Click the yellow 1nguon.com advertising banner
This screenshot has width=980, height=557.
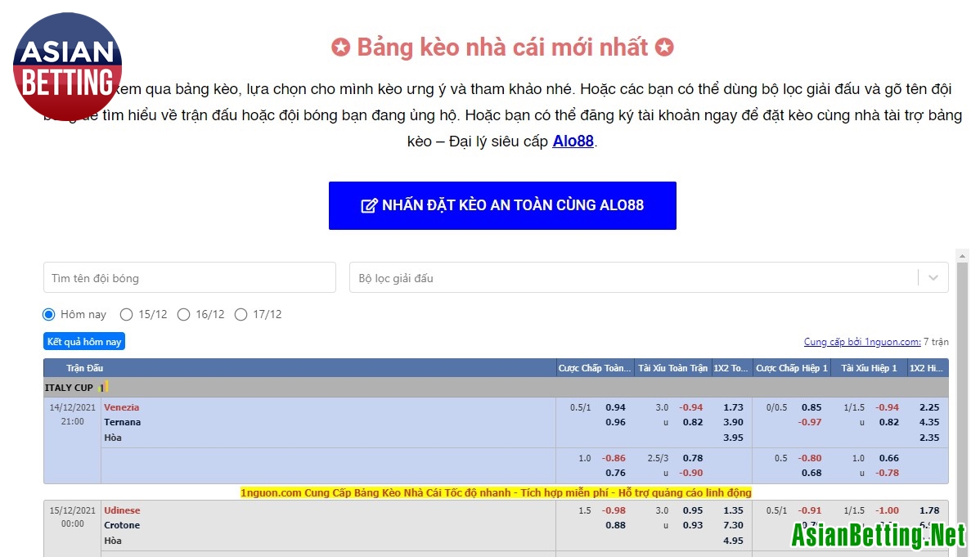point(496,492)
